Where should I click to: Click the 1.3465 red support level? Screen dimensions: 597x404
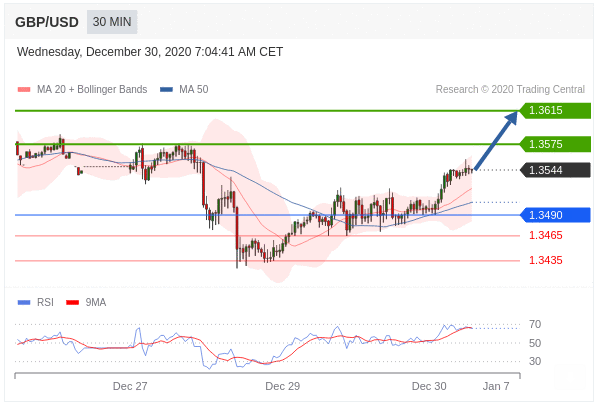546,235
